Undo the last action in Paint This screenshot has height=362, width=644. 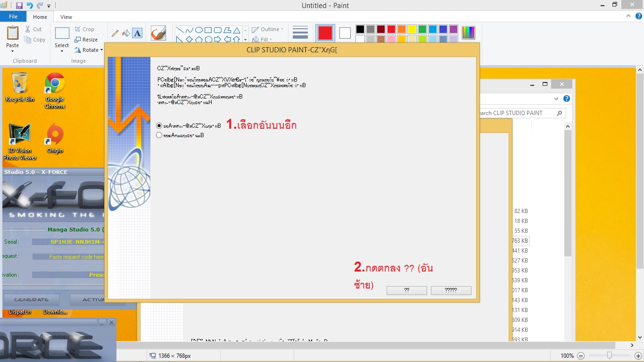pos(30,6)
